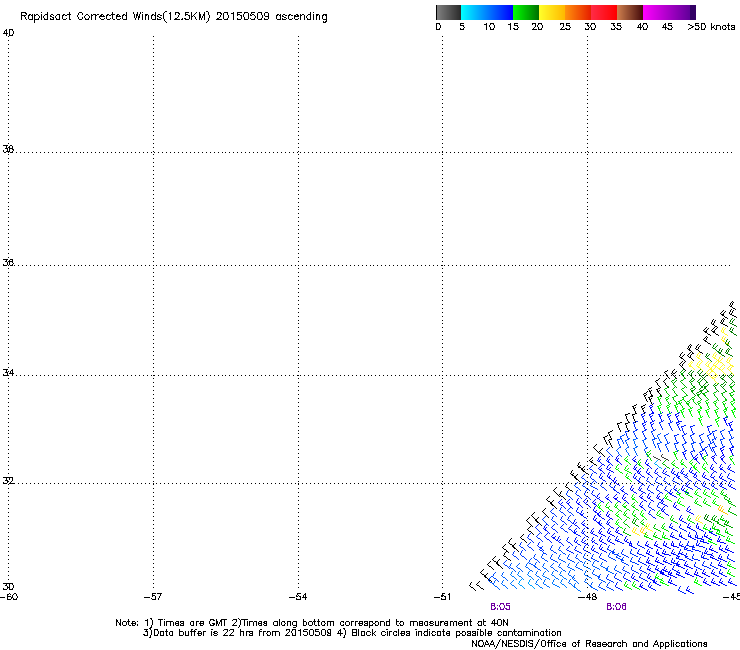Click the longitude axis label '-54'
The image size is (740, 650).
298,597
